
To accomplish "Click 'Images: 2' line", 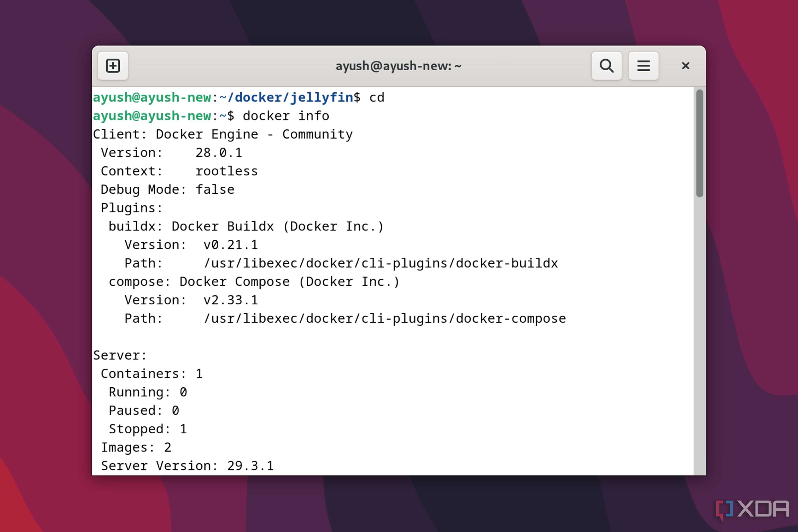I will tap(136, 448).
